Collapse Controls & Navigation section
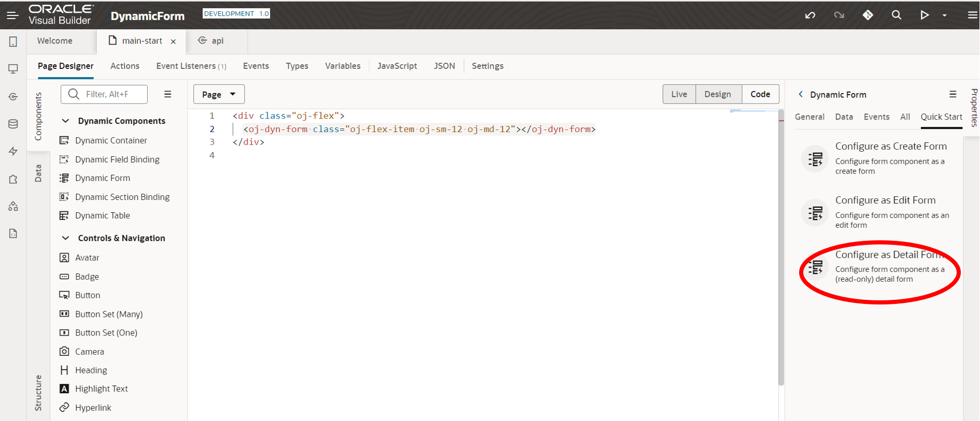980x421 pixels. pos(65,238)
